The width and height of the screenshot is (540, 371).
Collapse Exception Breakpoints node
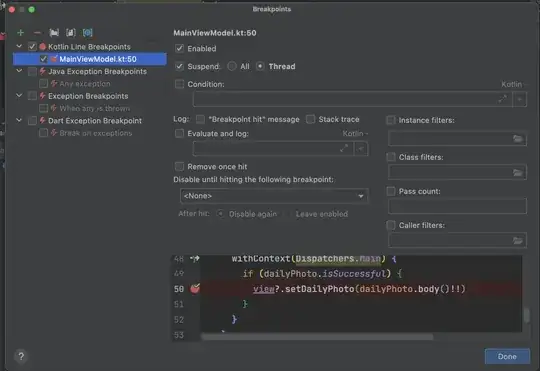19,95
